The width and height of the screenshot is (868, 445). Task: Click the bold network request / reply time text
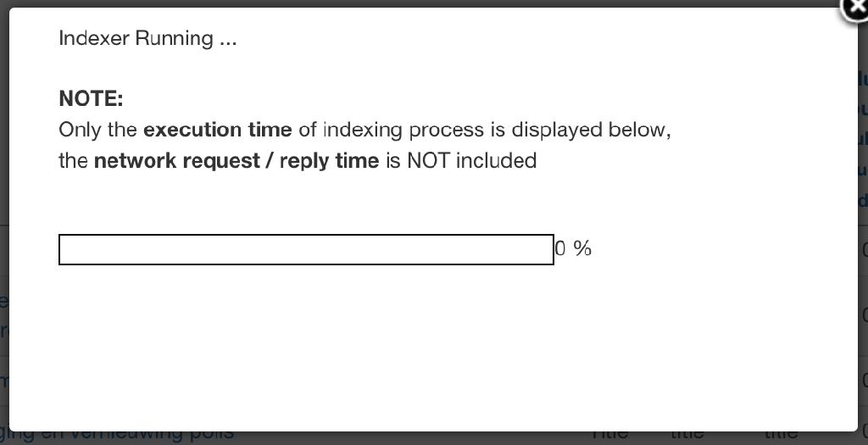236,160
